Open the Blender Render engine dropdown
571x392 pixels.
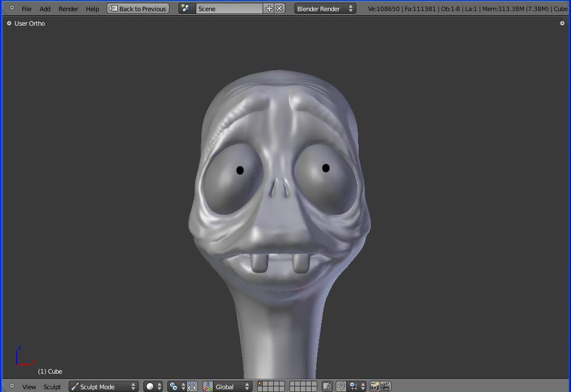[325, 8]
